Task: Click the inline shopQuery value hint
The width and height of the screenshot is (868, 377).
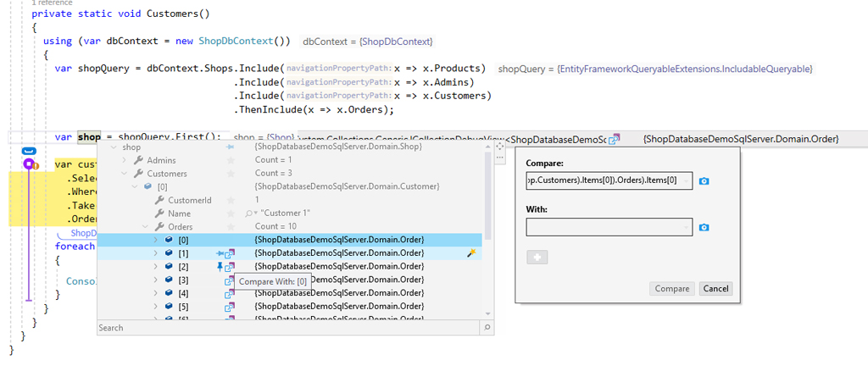Action: point(655,69)
